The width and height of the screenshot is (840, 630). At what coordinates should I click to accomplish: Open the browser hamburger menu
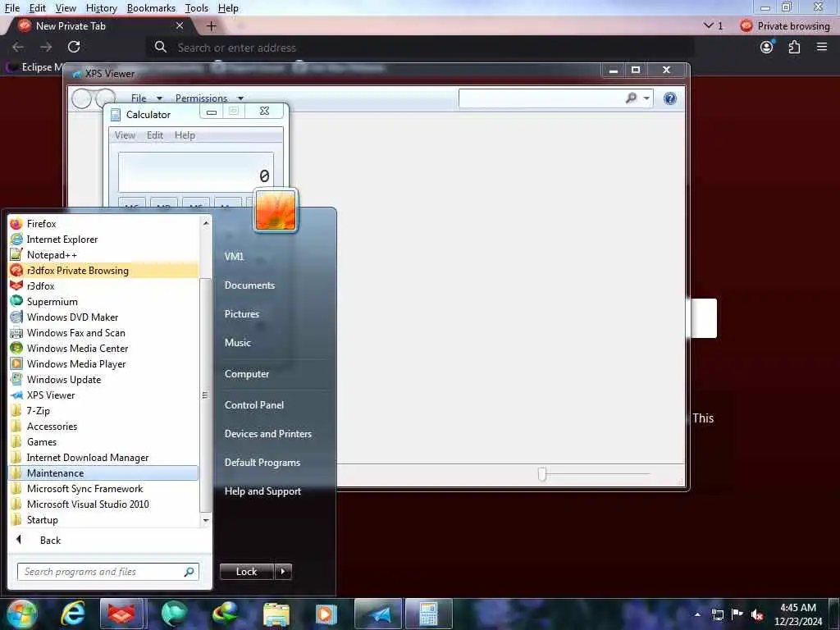[822, 47]
